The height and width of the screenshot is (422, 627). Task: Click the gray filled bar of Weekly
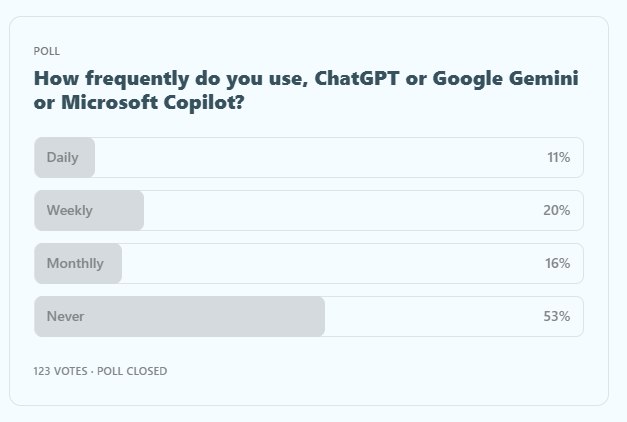tap(118, 210)
